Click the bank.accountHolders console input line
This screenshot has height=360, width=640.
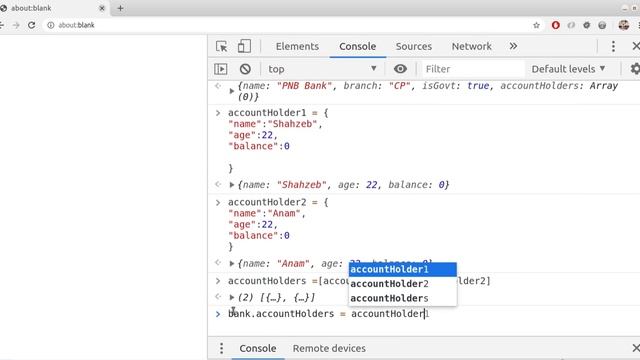[x=329, y=314]
